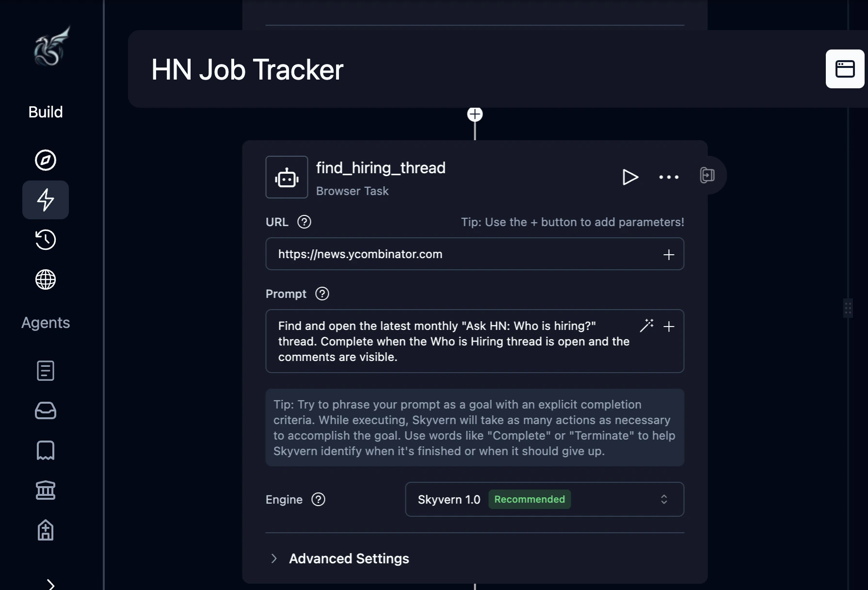
Task: Select the bookmark icon under Agents
Action: pos(45,450)
